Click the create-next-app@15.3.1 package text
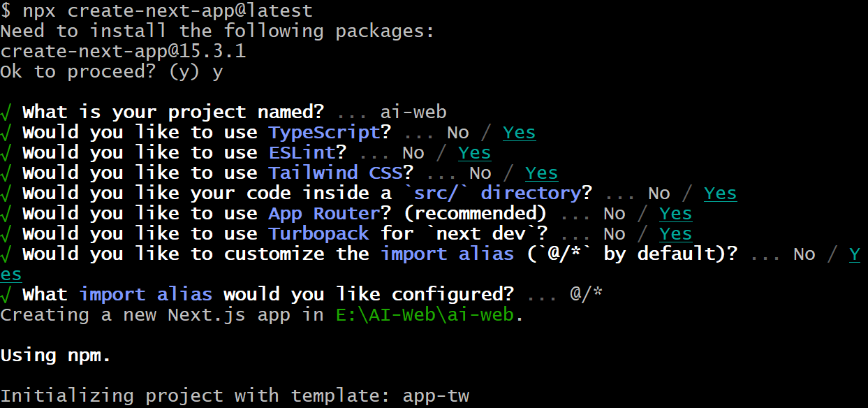The image size is (868, 408). pos(123,52)
